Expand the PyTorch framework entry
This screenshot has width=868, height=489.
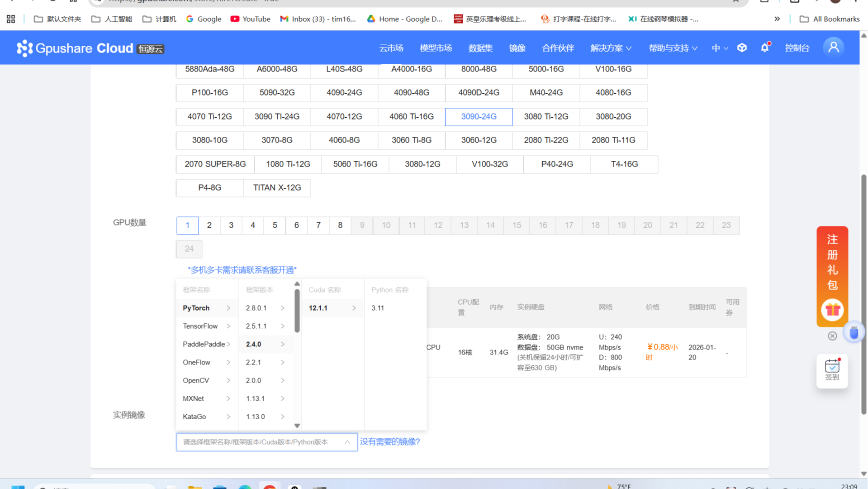pos(207,308)
